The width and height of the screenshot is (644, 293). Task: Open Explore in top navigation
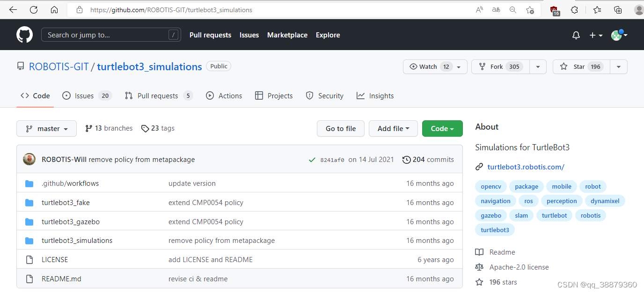point(328,35)
